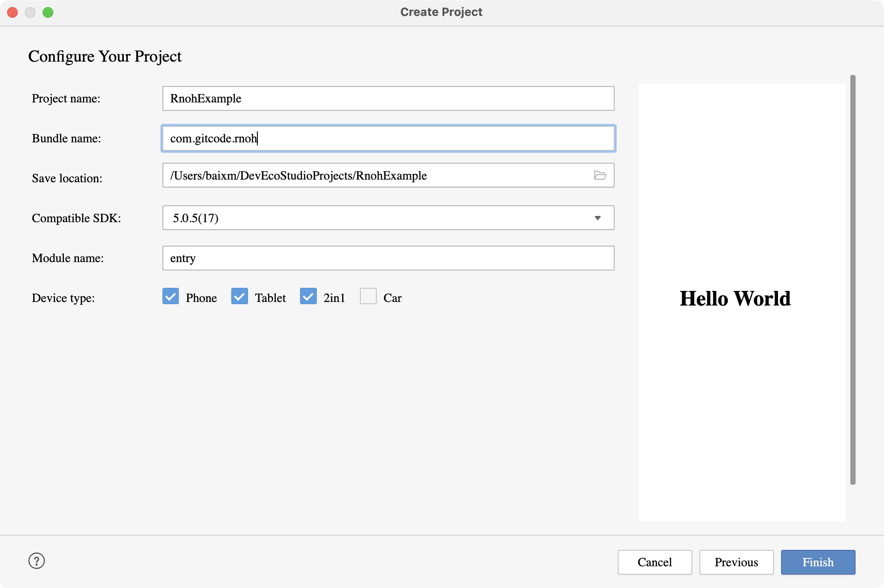Expand the Compatible SDK dropdown arrow
884x588 pixels.
[x=598, y=218]
